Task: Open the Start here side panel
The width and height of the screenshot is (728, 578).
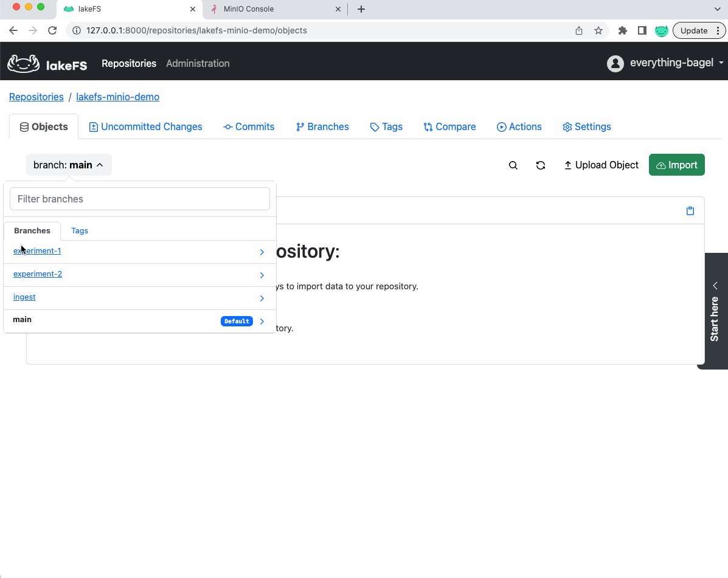Action: coord(715,311)
